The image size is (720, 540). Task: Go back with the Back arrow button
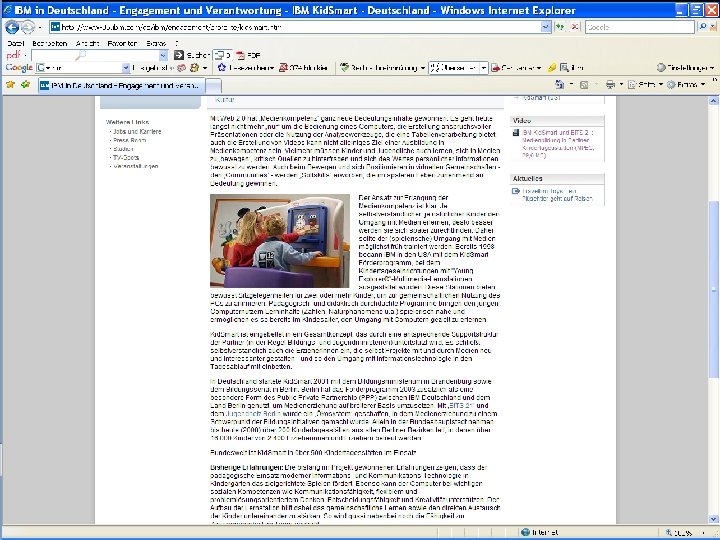12,28
